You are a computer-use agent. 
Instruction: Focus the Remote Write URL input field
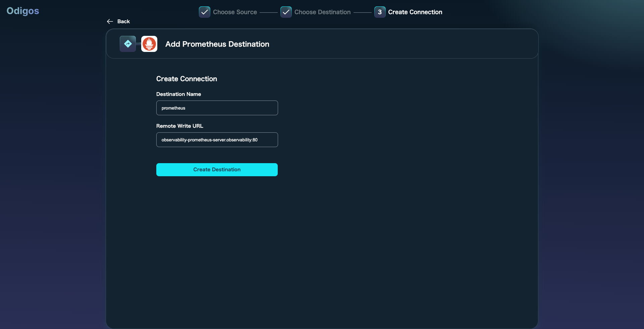click(x=217, y=140)
